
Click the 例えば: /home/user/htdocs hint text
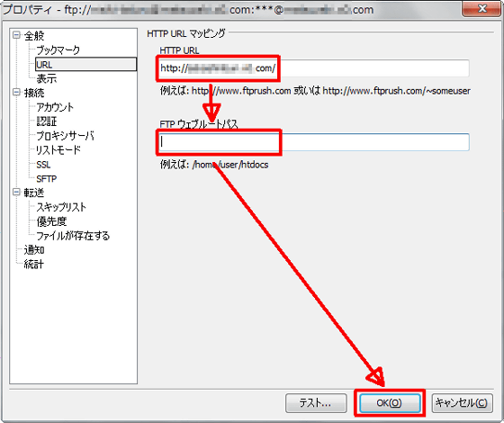tap(214, 165)
